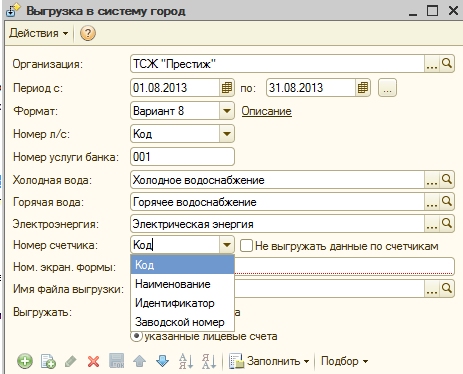This screenshot has width=463, height=374.
Task: Click the Горячее водоснабжение text field
Action: (277, 202)
